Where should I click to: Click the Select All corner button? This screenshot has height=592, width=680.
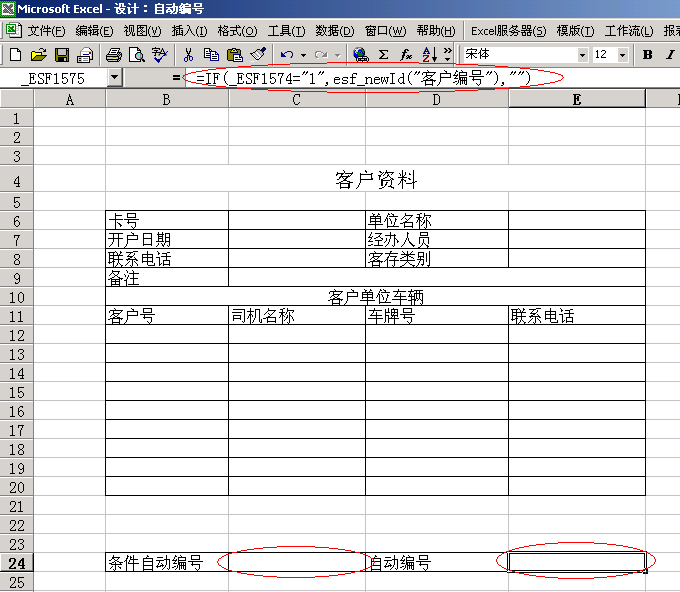tap(16, 99)
